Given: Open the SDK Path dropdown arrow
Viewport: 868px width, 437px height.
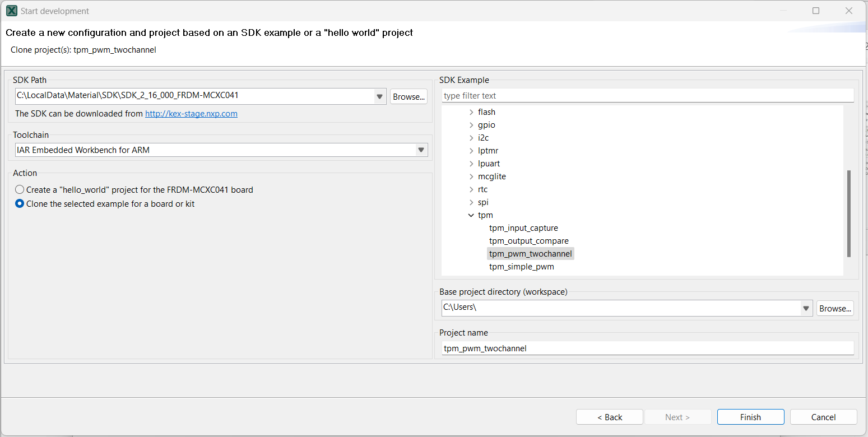Looking at the screenshot, I should [380, 96].
